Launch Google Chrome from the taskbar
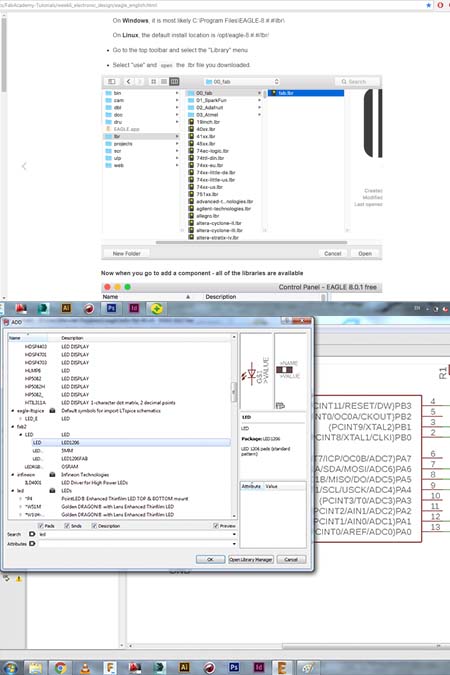The image size is (450, 675). [60, 668]
